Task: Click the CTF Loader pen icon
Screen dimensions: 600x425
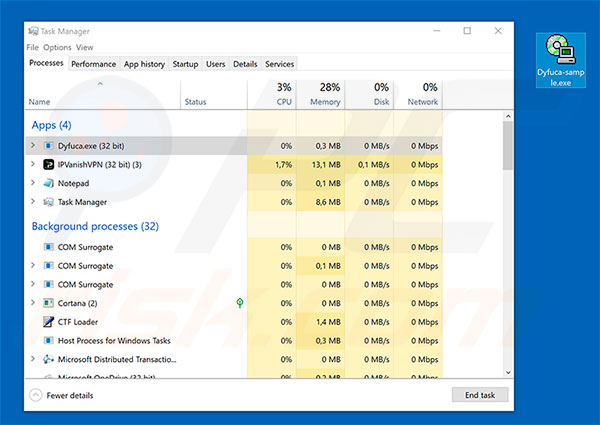Action: (49, 322)
